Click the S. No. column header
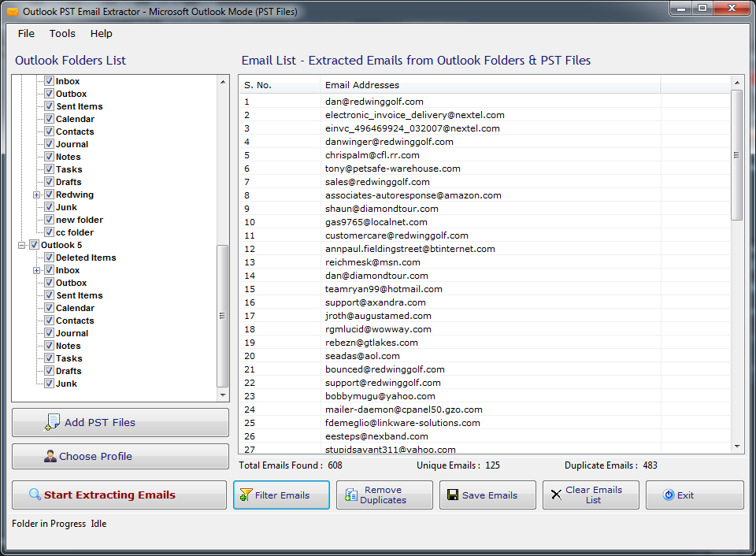The image size is (756, 556). tap(279, 85)
